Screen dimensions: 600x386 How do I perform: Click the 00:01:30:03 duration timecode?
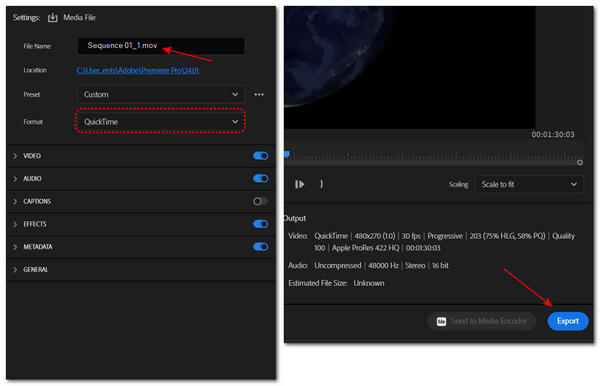tap(553, 134)
